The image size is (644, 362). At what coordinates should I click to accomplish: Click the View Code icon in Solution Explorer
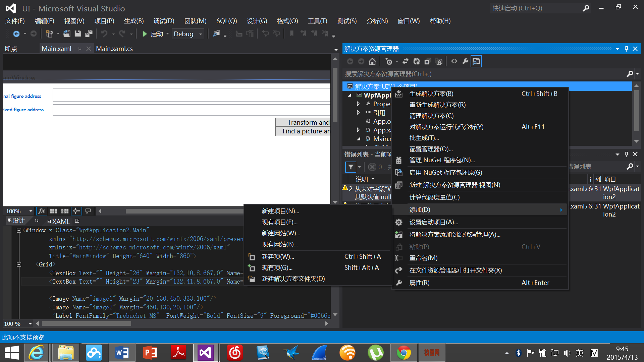coord(454,61)
